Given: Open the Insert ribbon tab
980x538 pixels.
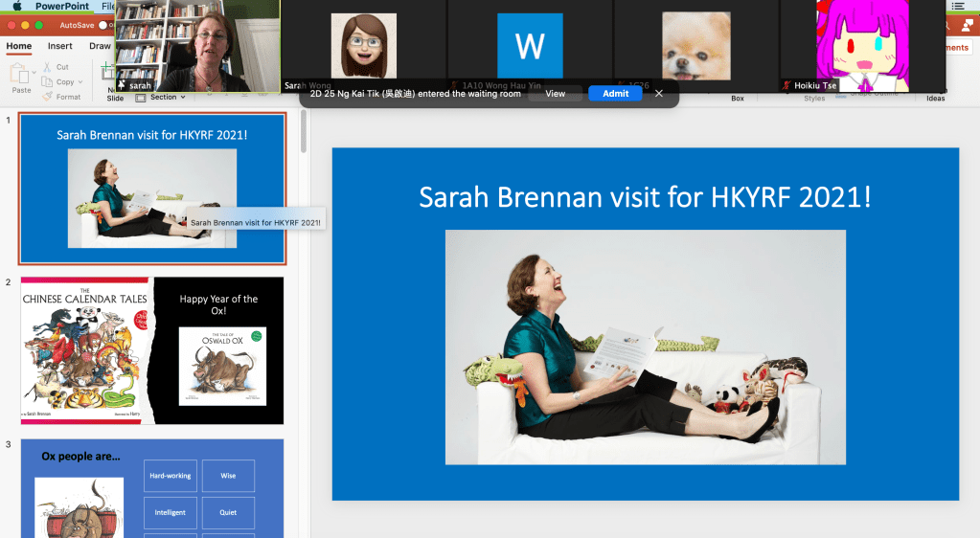Looking at the screenshot, I should 59,46.
